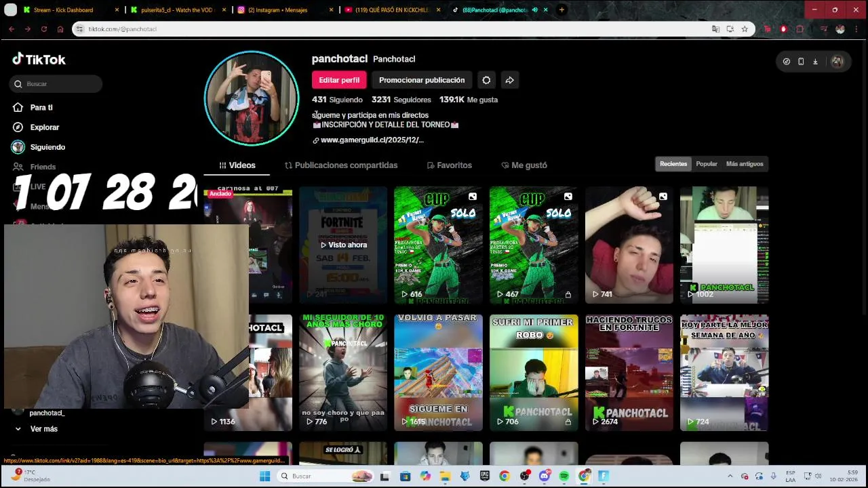868x488 pixels.
Task: Open File Explorer from the taskbar
Action: (445, 476)
